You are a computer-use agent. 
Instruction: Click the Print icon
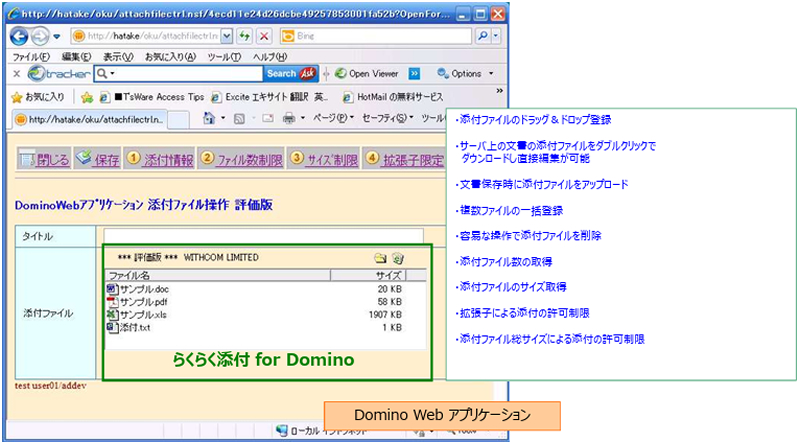[x=289, y=118]
